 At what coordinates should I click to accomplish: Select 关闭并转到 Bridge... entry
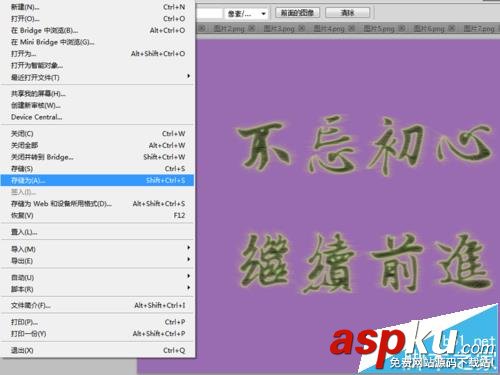(97, 157)
